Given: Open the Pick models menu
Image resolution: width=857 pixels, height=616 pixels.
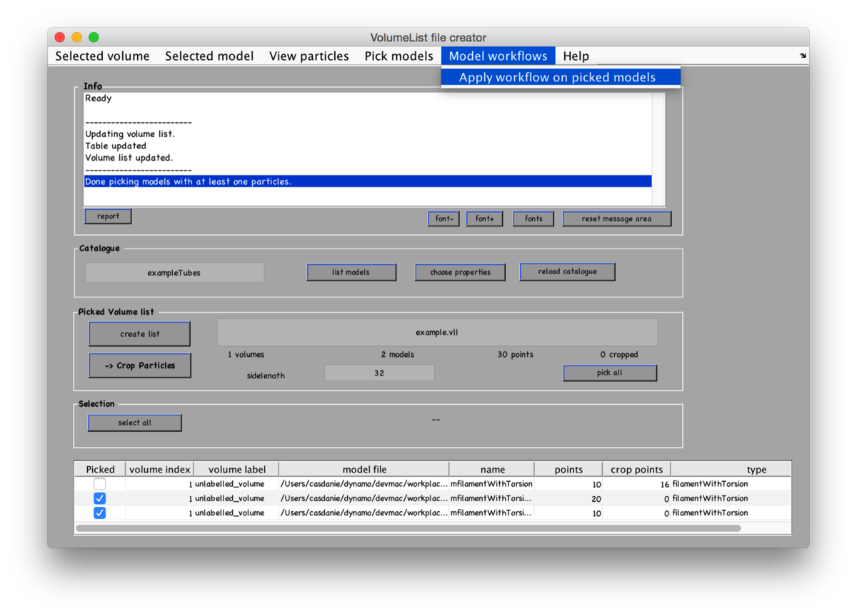Looking at the screenshot, I should [399, 56].
